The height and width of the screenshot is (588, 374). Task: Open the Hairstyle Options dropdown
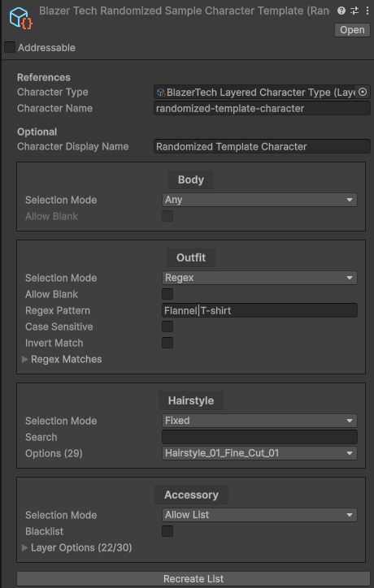(x=259, y=453)
